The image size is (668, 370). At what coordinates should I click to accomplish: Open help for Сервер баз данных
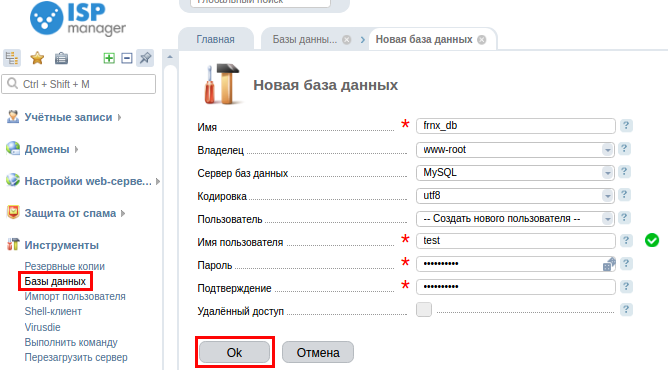coord(624,172)
